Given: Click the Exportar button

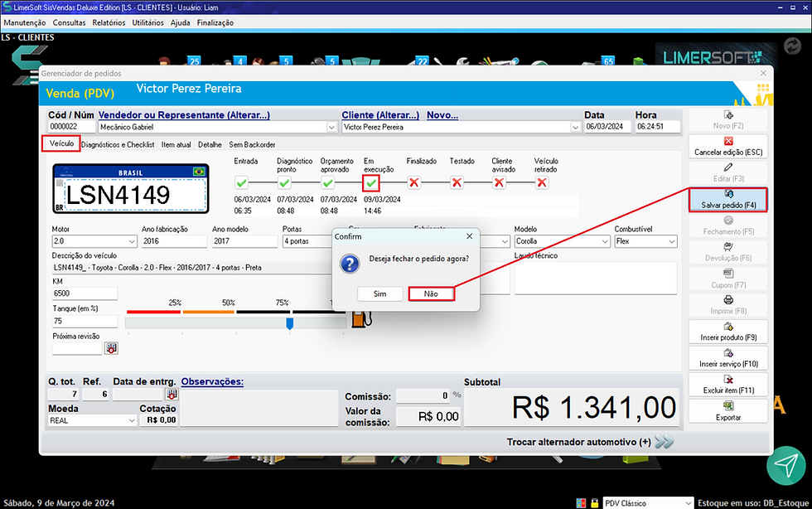Looking at the screenshot, I should 727,411.
